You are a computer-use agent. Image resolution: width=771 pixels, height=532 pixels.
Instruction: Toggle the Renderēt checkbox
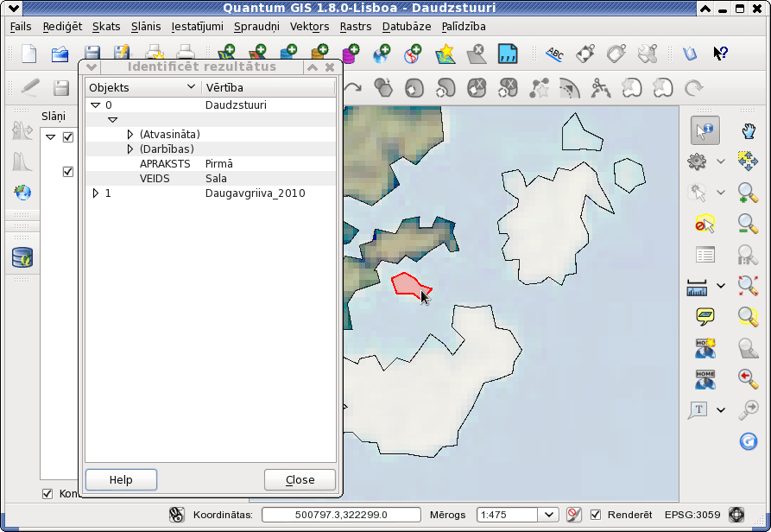pos(596,515)
